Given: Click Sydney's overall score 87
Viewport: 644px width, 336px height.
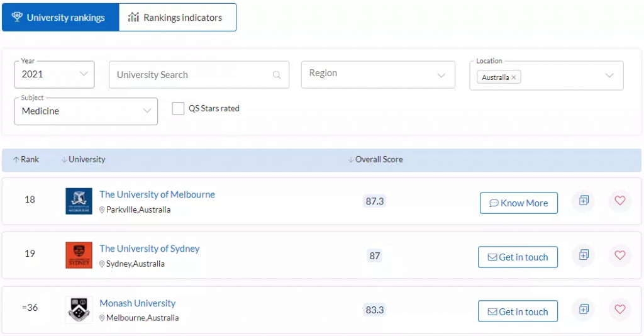Looking at the screenshot, I should coord(375,255).
